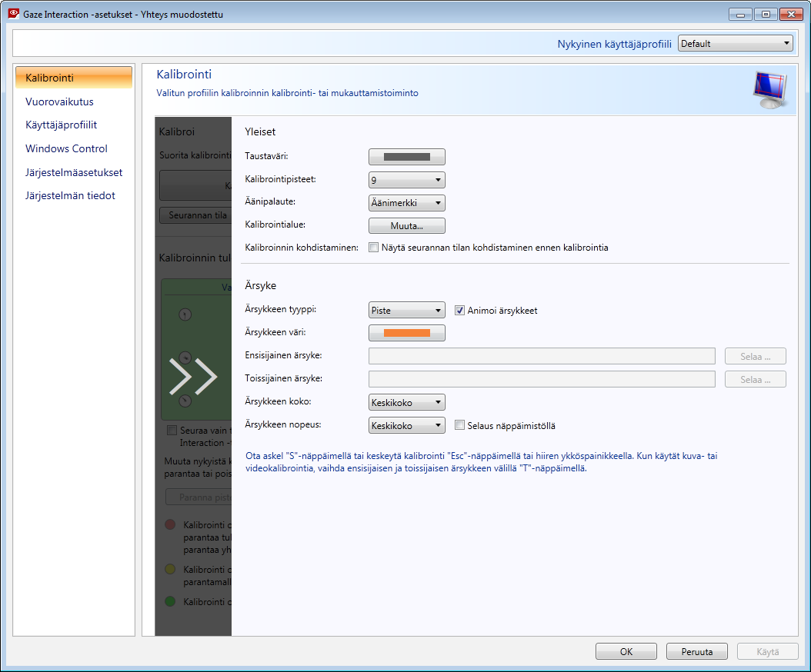Click the Ensisijainen ärsyke path field

click(542, 356)
